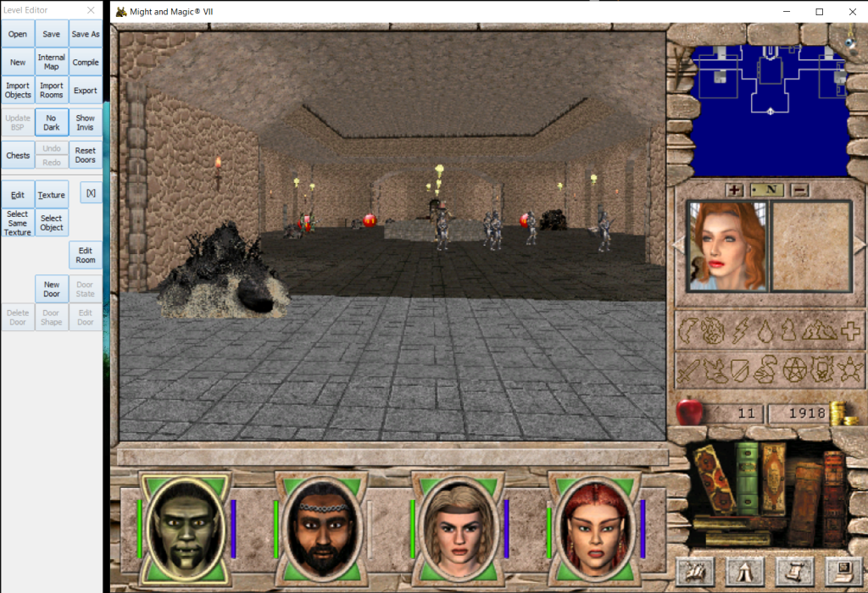Compile the level
The width and height of the screenshot is (868, 593).
(x=86, y=62)
